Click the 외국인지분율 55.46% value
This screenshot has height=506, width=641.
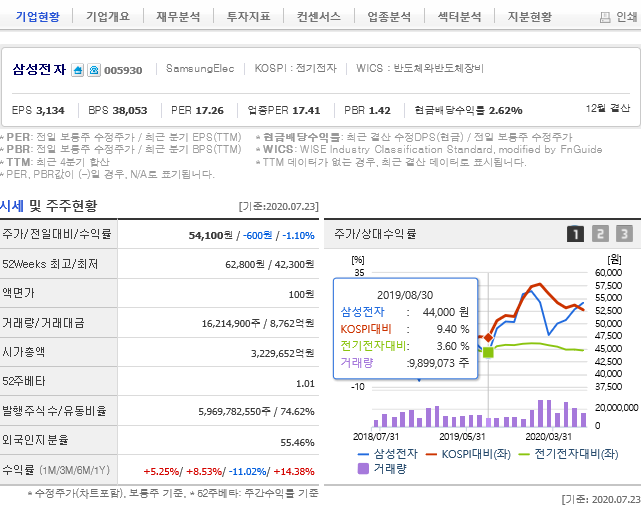pyautogui.click(x=297, y=442)
